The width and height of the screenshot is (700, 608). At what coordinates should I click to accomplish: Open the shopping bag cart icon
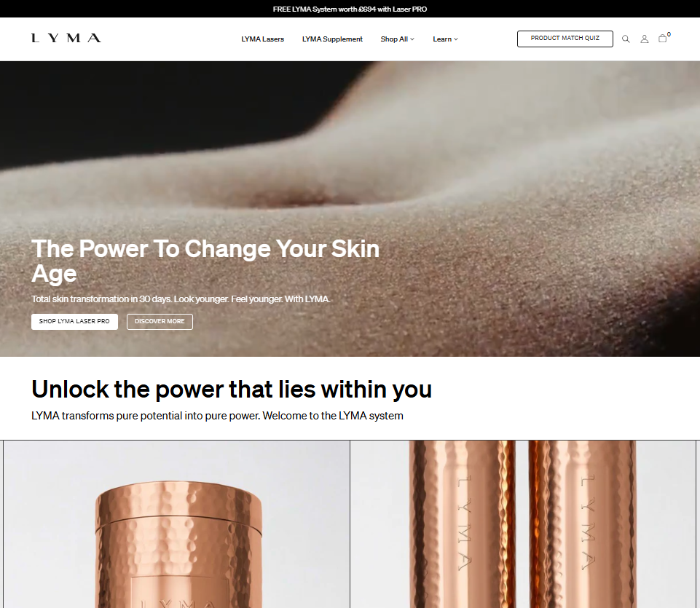(663, 39)
